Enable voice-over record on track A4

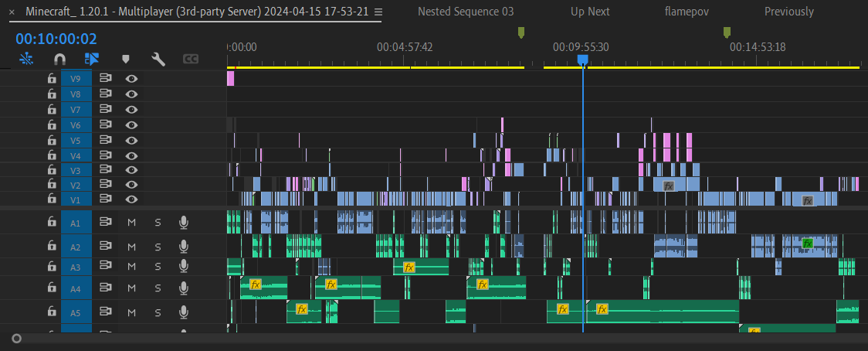pyautogui.click(x=184, y=288)
